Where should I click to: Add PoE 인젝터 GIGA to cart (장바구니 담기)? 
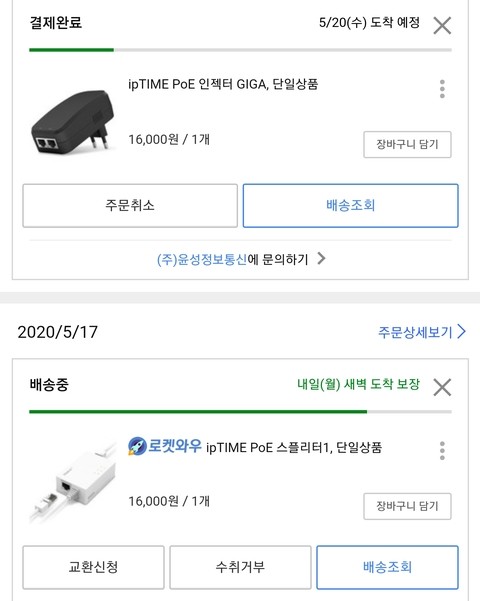tap(407, 145)
